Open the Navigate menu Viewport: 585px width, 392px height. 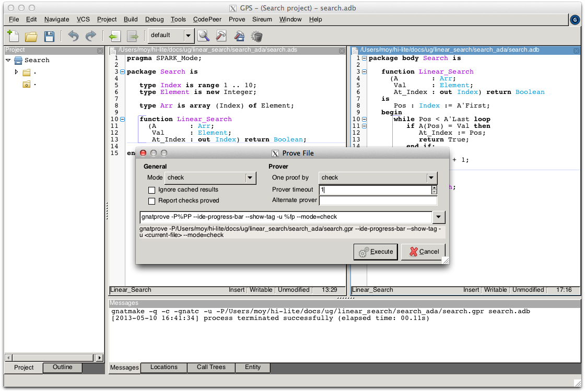57,19
